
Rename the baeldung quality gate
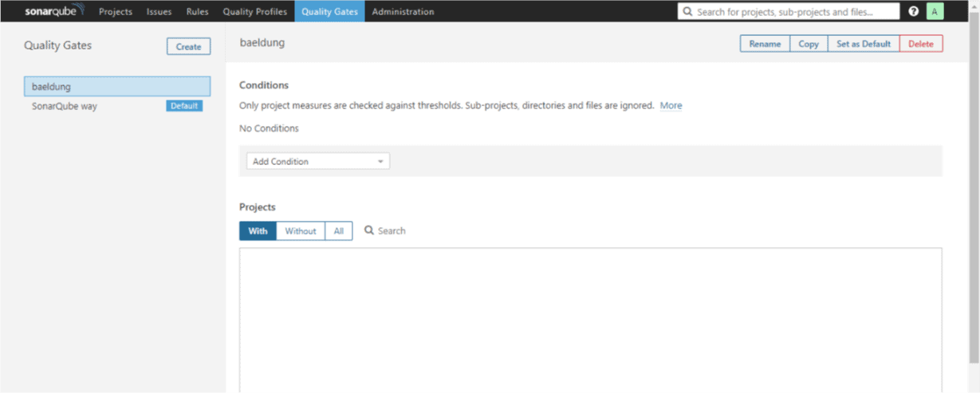(765, 44)
